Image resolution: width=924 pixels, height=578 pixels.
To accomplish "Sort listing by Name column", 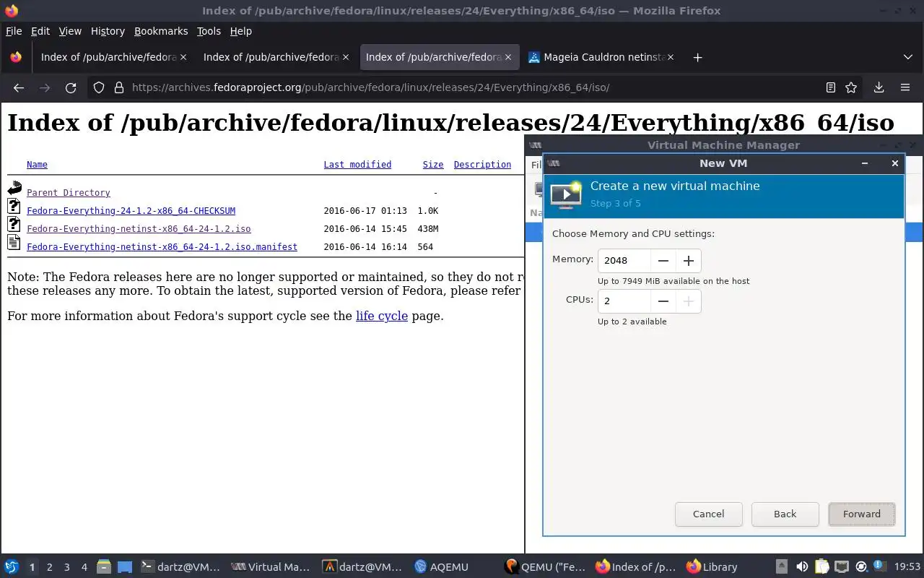I will pos(37,165).
